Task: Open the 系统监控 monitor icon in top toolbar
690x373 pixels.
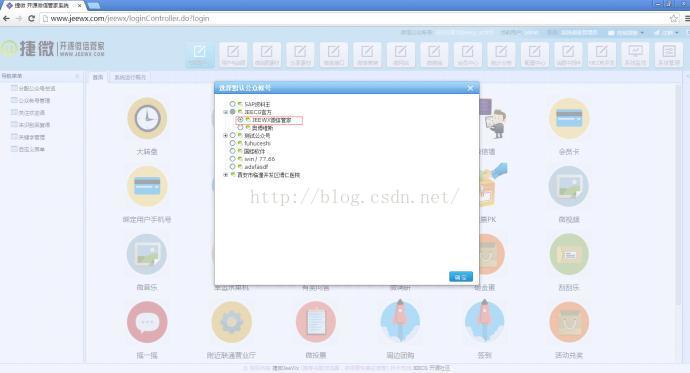Action: point(635,55)
